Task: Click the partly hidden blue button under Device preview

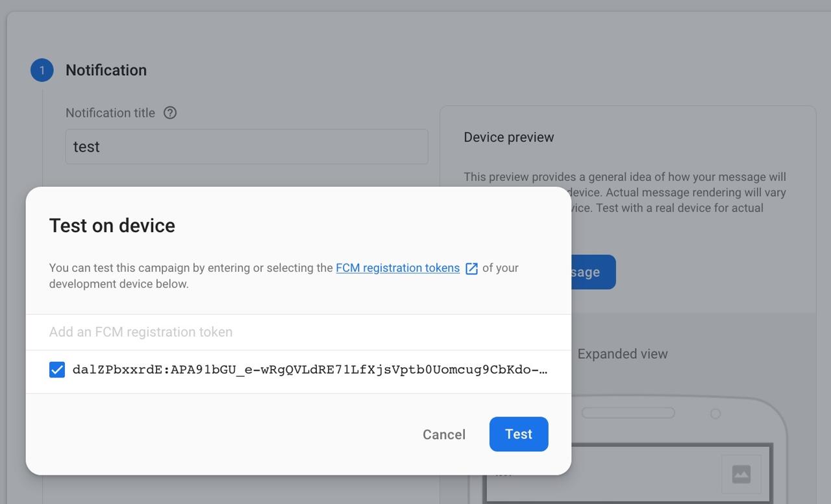Action: 593,272
